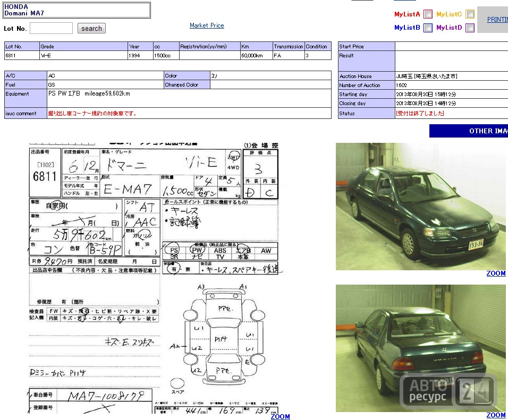Open ZOOM link under auction sheet
The height and width of the screenshot is (420, 508).
coord(280,416)
